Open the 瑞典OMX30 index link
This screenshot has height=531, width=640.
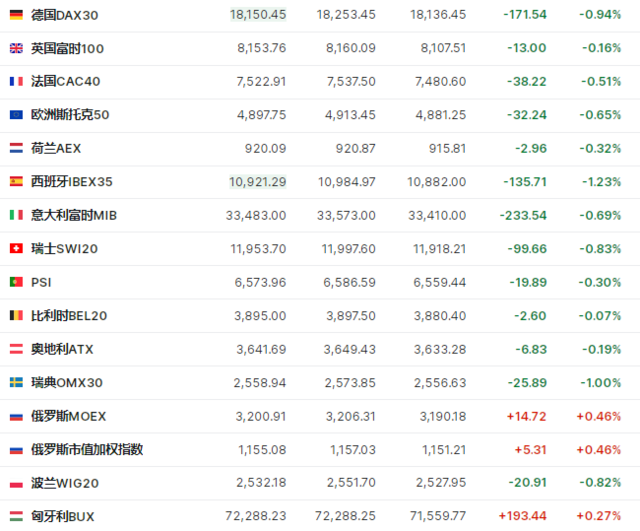click(x=67, y=383)
